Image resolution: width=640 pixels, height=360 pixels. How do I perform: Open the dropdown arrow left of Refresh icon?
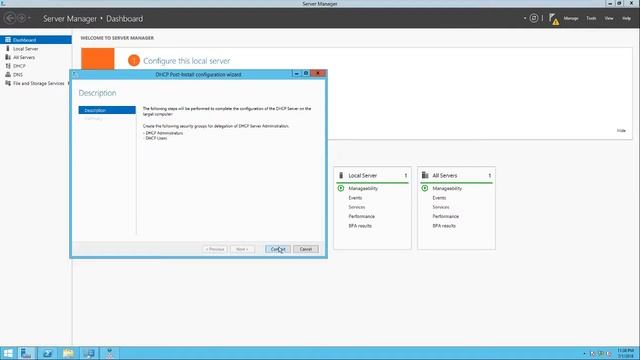click(524, 18)
